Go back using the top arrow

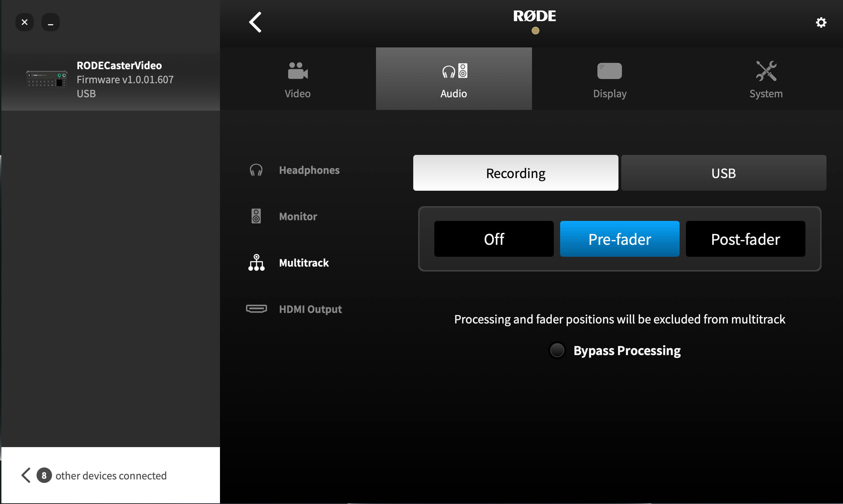pyautogui.click(x=255, y=22)
